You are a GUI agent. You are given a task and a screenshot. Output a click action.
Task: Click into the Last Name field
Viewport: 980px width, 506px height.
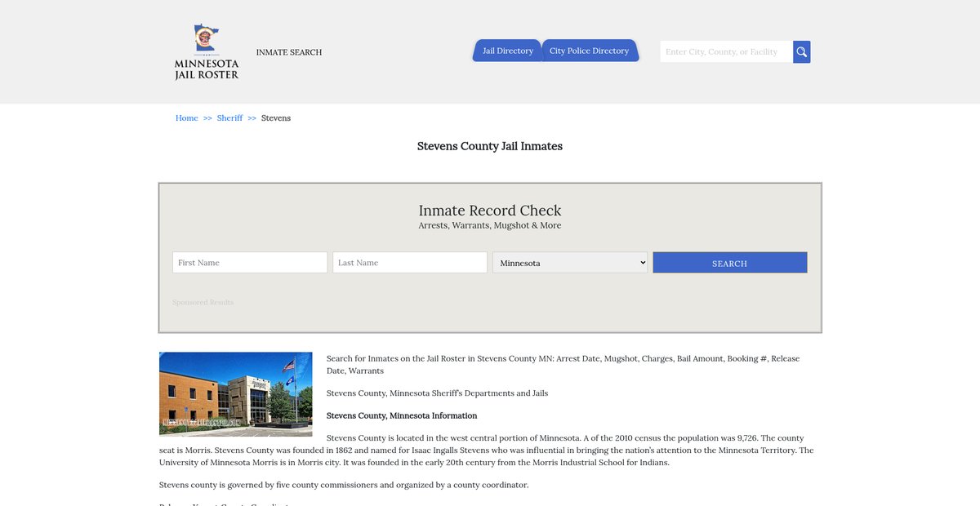[x=410, y=263]
